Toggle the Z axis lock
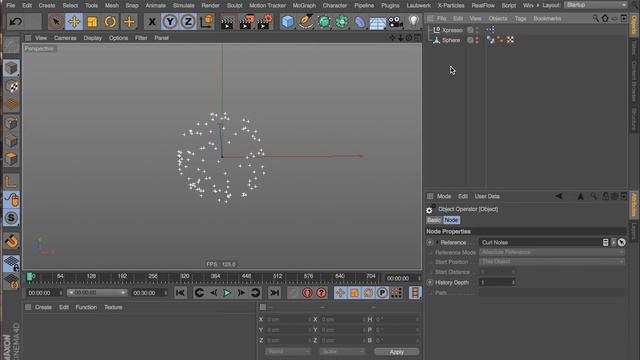 188,21
